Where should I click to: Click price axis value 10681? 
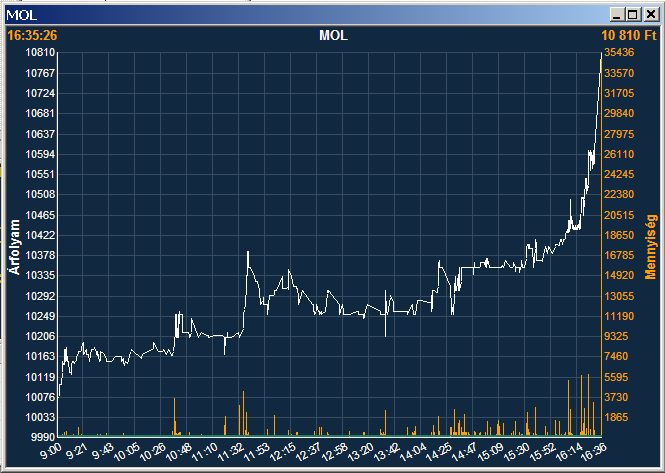[x=40, y=113]
